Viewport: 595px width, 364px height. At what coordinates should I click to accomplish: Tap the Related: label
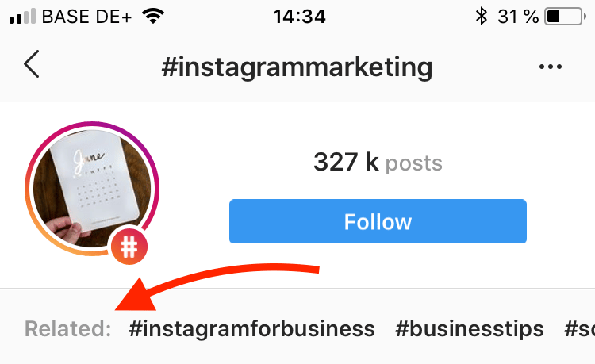click(68, 329)
